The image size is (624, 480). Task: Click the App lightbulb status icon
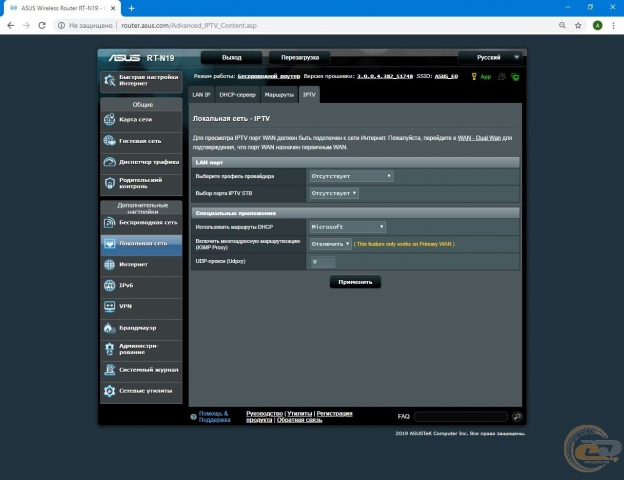(x=474, y=76)
